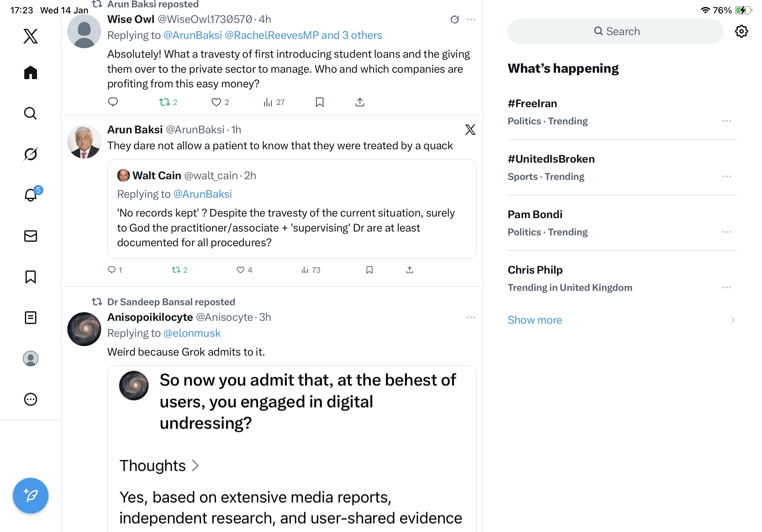The height and width of the screenshot is (532, 762).
Task: Click the Search input field
Action: click(615, 32)
